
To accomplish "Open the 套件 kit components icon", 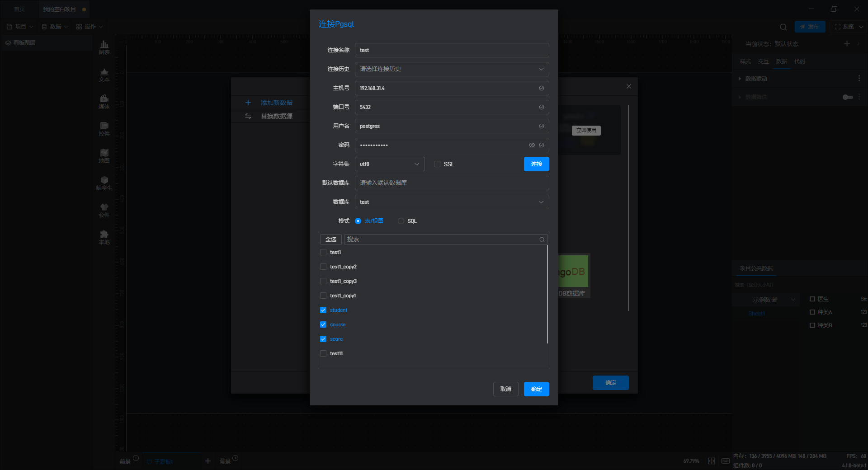I will click(x=104, y=210).
